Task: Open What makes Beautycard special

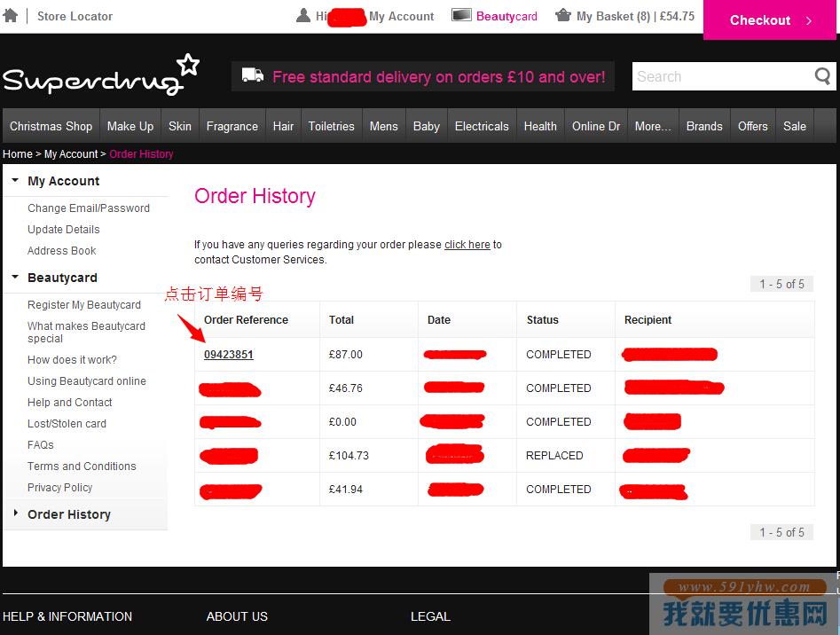Action: pos(86,333)
